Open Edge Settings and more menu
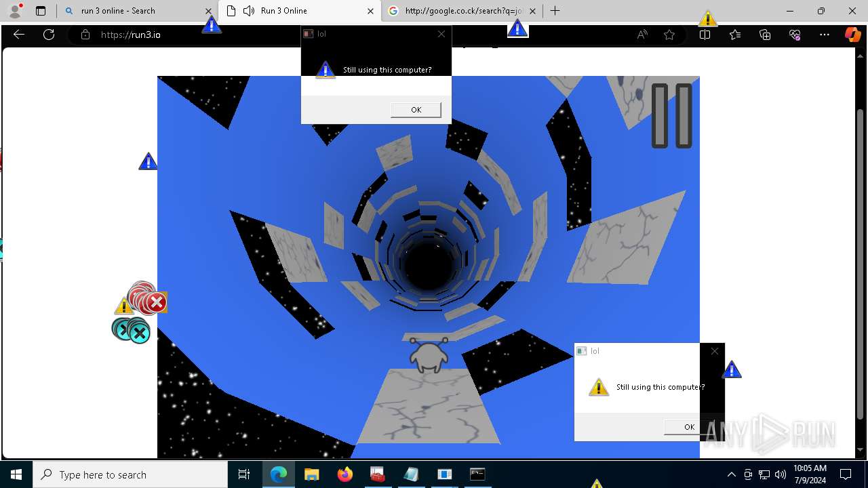Image resolution: width=868 pixels, height=488 pixels. [825, 35]
